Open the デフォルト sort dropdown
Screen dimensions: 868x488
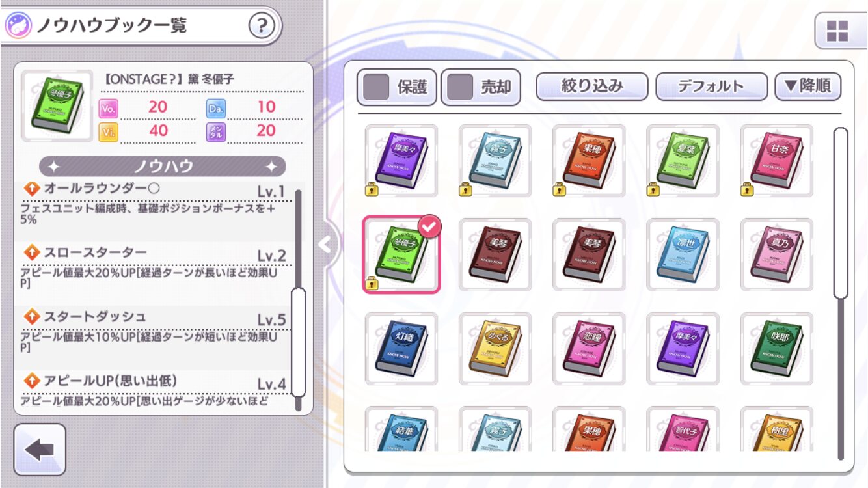[x=711, y=86]
